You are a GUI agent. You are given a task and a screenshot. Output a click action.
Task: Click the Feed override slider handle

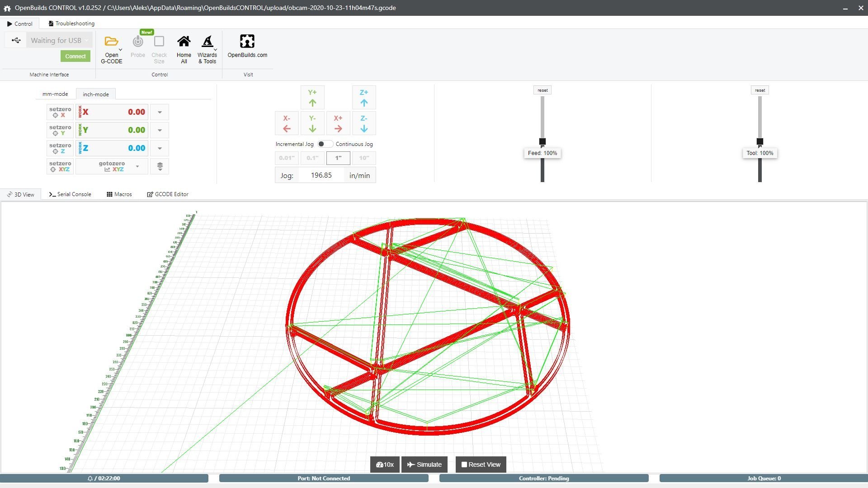[x=542, y=141]
